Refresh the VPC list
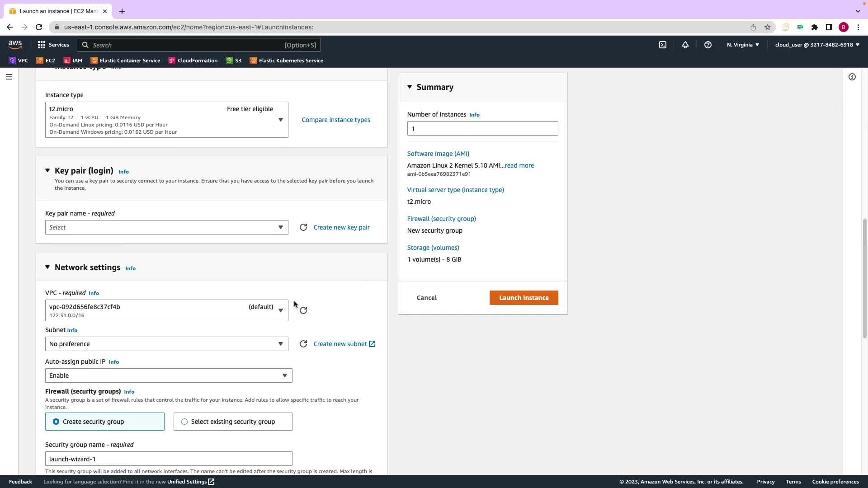The width and height of the screenshot is (868, 488). 303,310
